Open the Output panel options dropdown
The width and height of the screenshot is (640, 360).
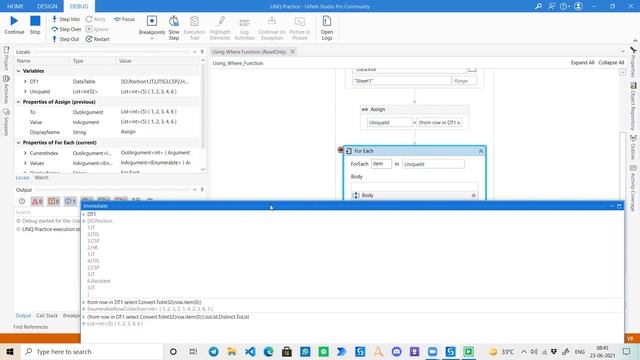point(194,190)
